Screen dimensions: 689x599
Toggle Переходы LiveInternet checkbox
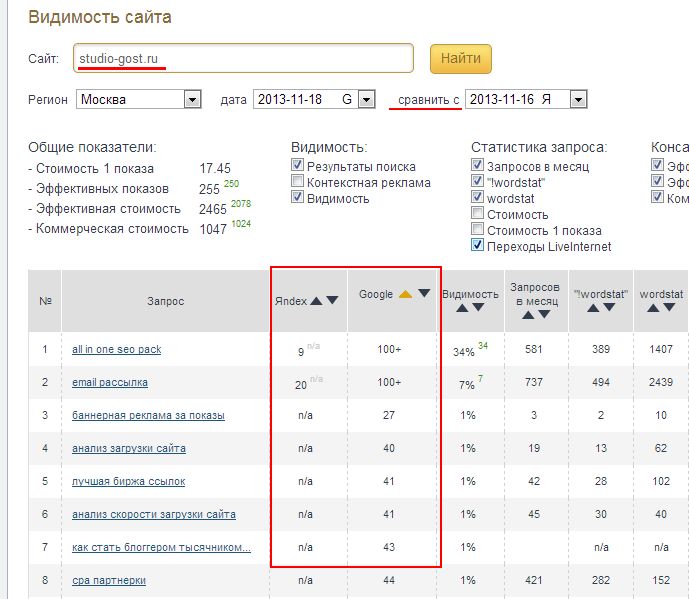(478, 246)
